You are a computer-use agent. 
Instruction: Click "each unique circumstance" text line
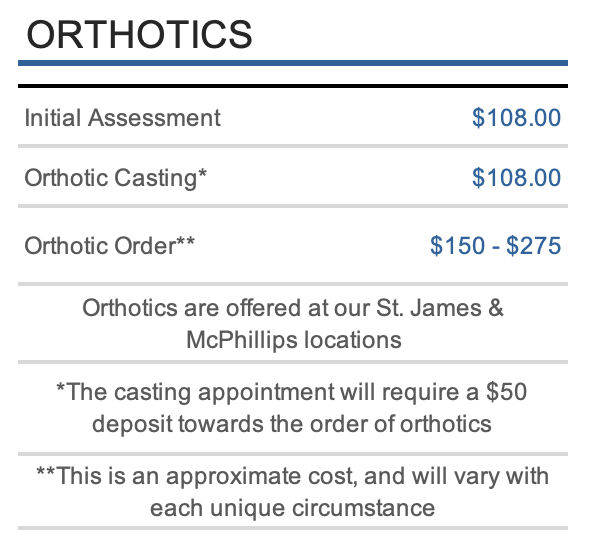[292, 507]
